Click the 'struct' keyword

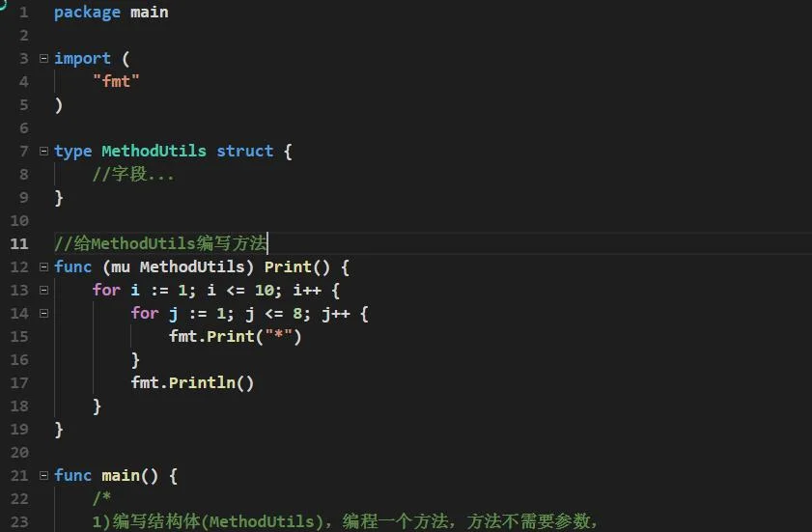click(244, 152)
